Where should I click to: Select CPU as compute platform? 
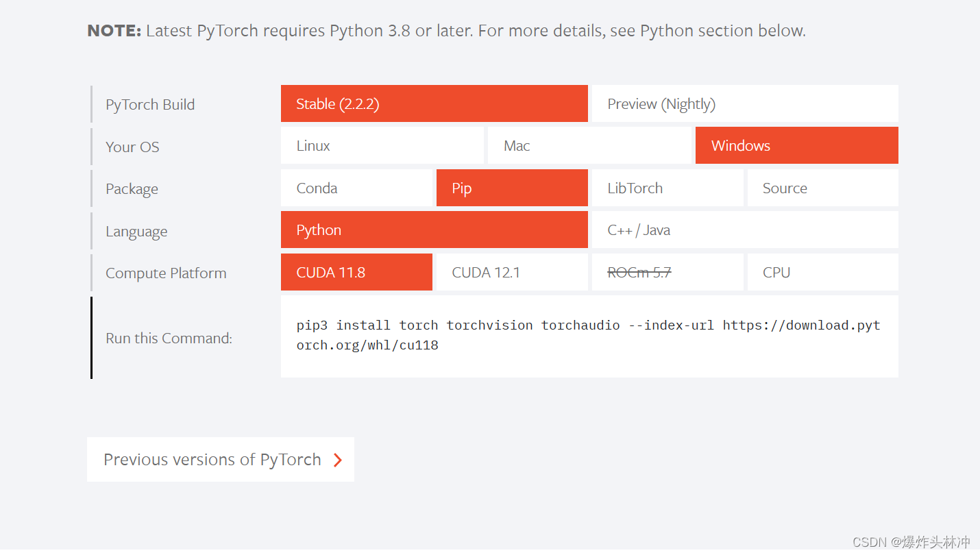(822, 273)
